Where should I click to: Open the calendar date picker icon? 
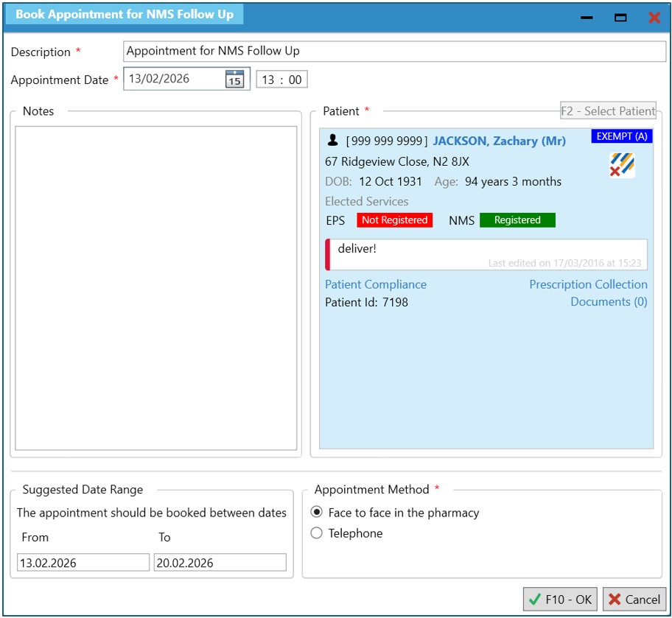click(x=234, y=80)
